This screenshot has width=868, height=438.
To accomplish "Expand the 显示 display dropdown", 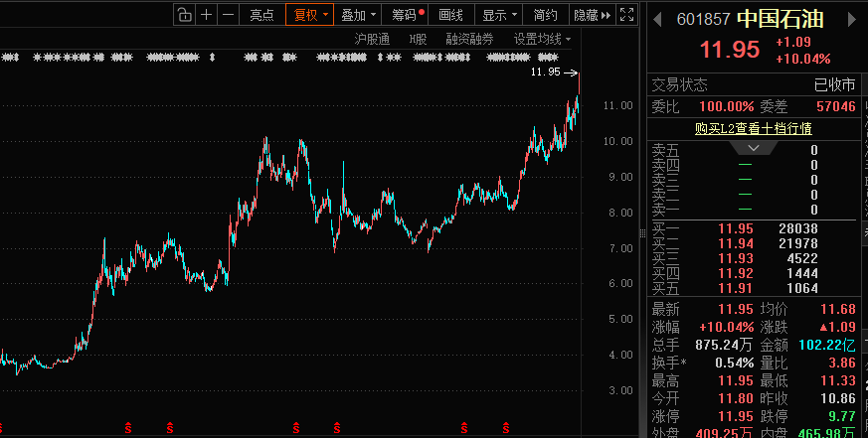I will pos(500,14).
